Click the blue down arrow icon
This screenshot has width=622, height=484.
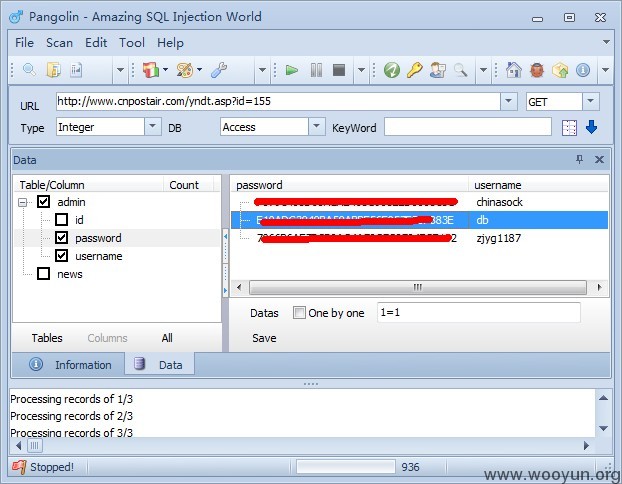(591, 127)
